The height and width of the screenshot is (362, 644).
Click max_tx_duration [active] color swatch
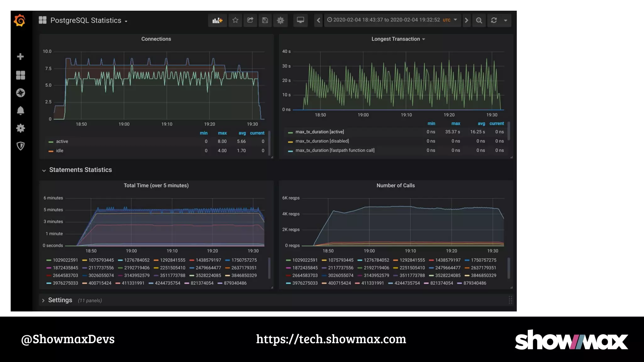291,132
